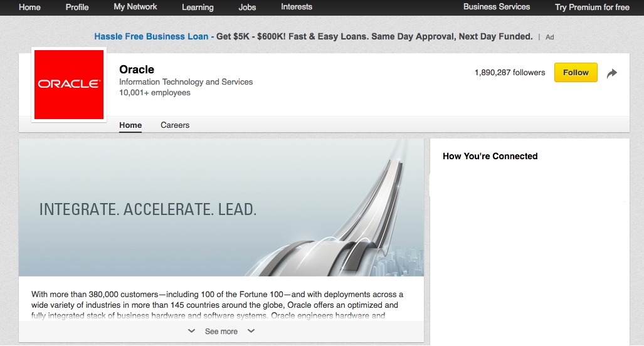
Task: Click the 10,001+ employees text
Action: point(155,93)
